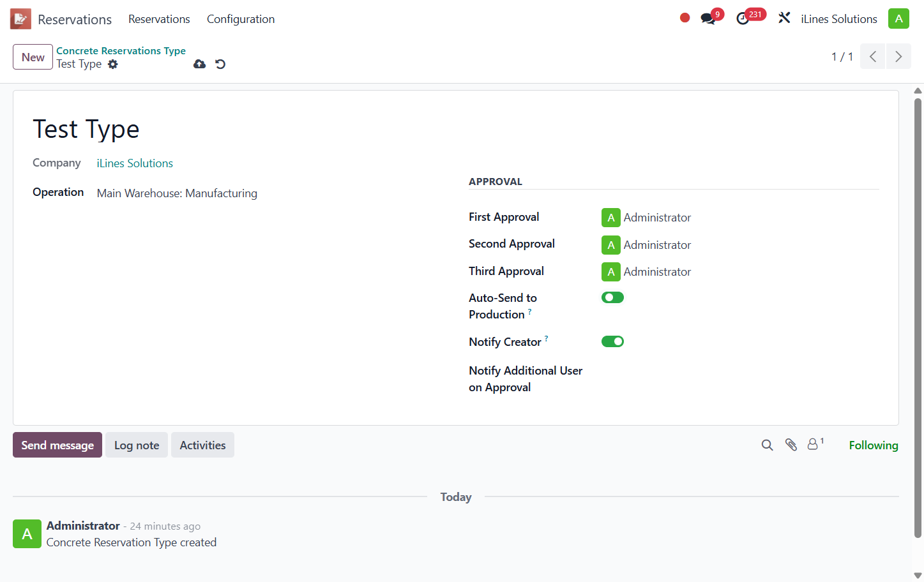Screen dimensions: 924x582
Task: Go to the next record arrow
Action: pos(898,56)
